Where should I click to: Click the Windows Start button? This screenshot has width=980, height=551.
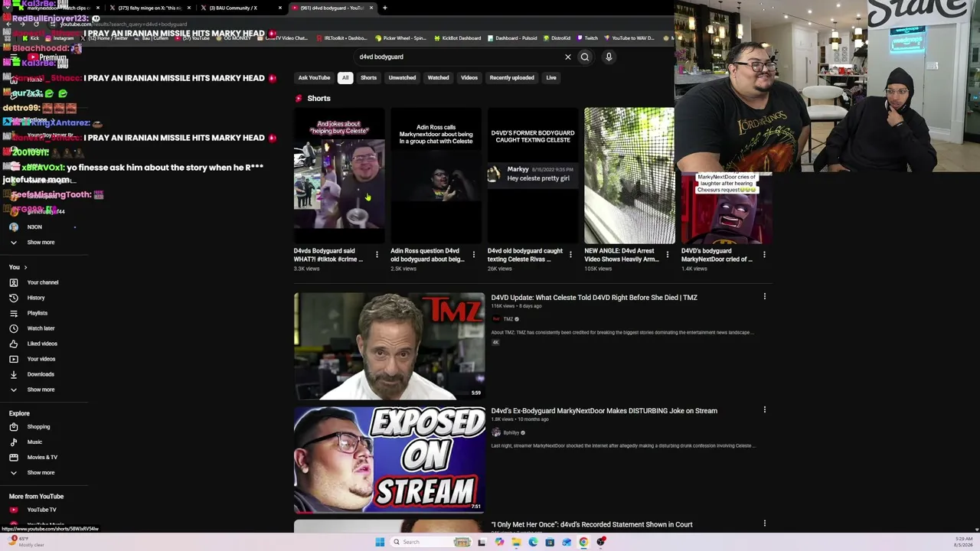click(x=380, y=542)
